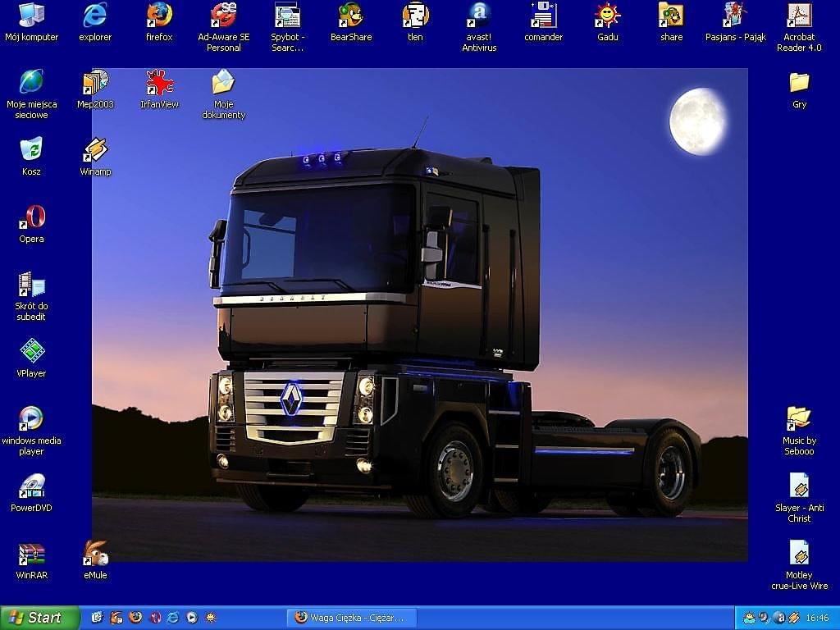
Task: Select the Slayer - Anti Christ playlist file
Action: tap(799, 498)
